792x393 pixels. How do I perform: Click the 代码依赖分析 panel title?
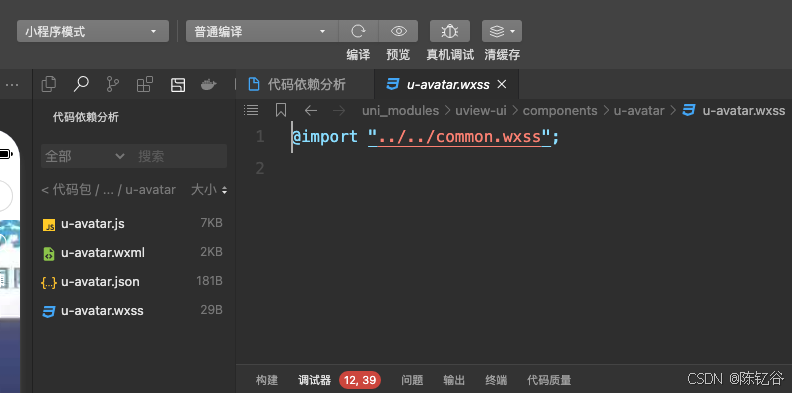pyautogui.click(x=86, y=117)
